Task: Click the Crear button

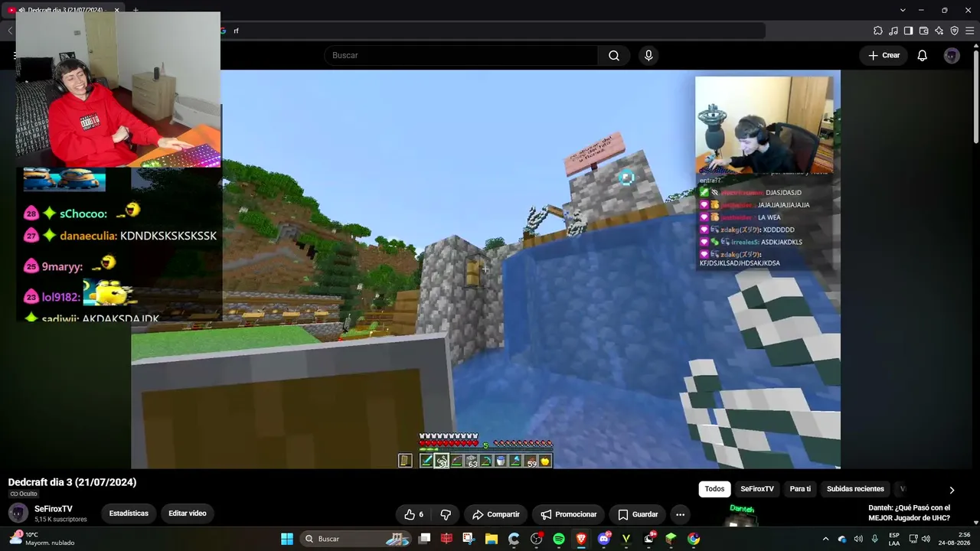Action: pos(884,55)
